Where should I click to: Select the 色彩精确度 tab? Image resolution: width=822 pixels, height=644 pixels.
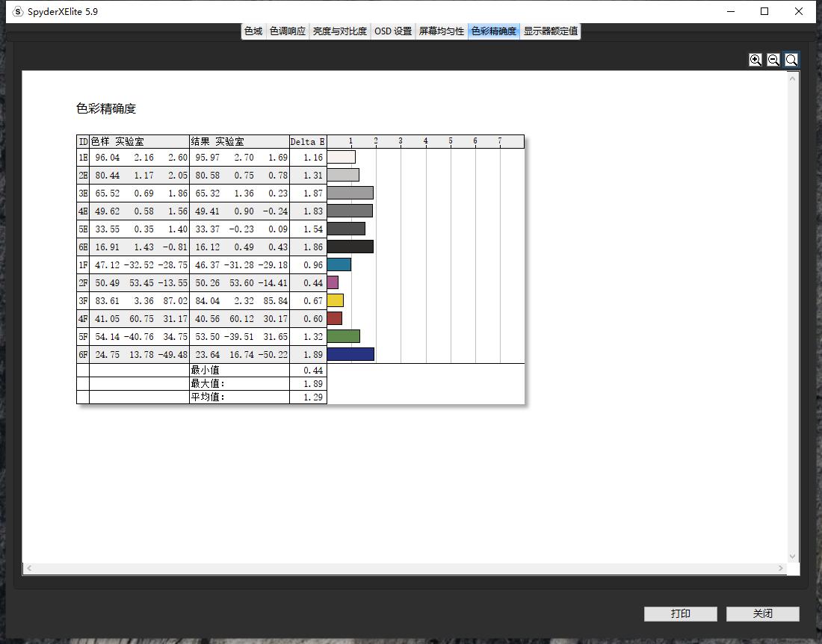[x=494, y=31]
